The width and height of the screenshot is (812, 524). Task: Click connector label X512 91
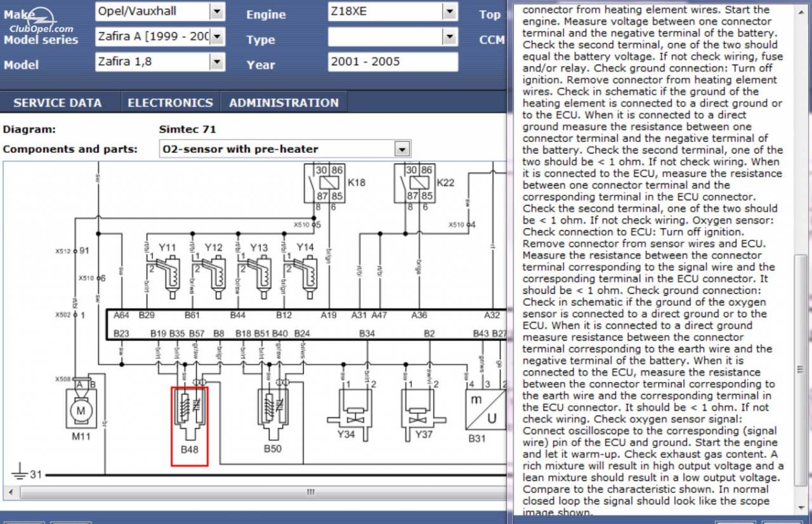click(x=72, y=251)
